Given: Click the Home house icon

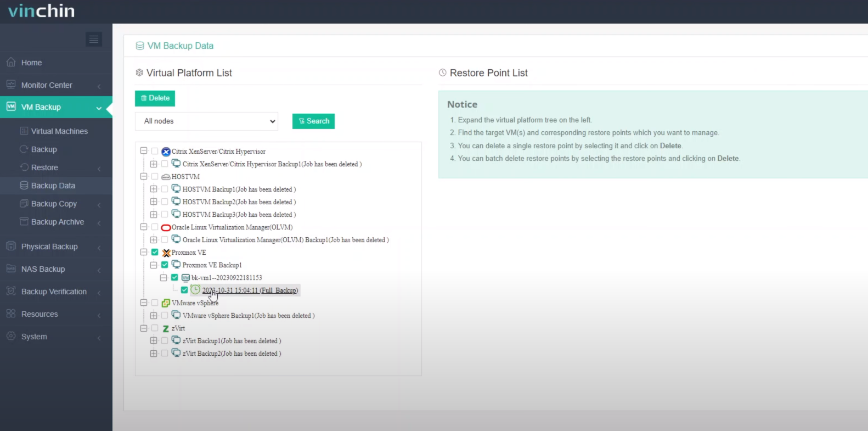Looking at the screenshot, I should point(11,62).
